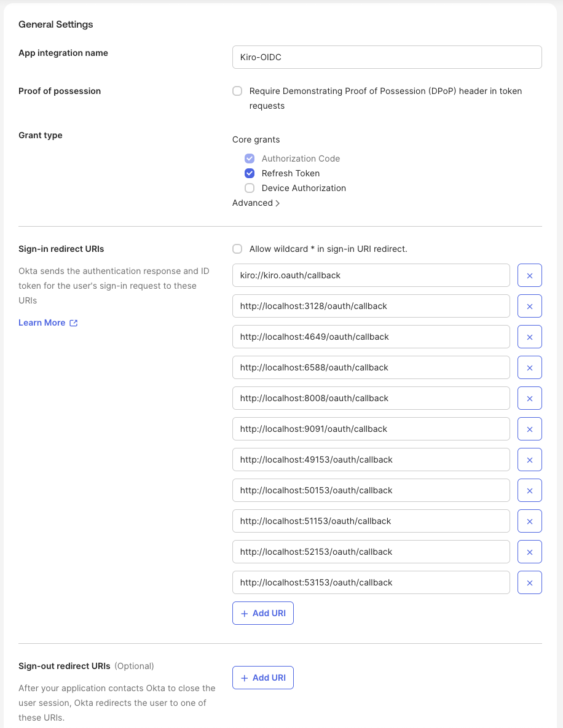Remove the localhost:4649 callback URI

pyautogui.click(x=529, y=337)
